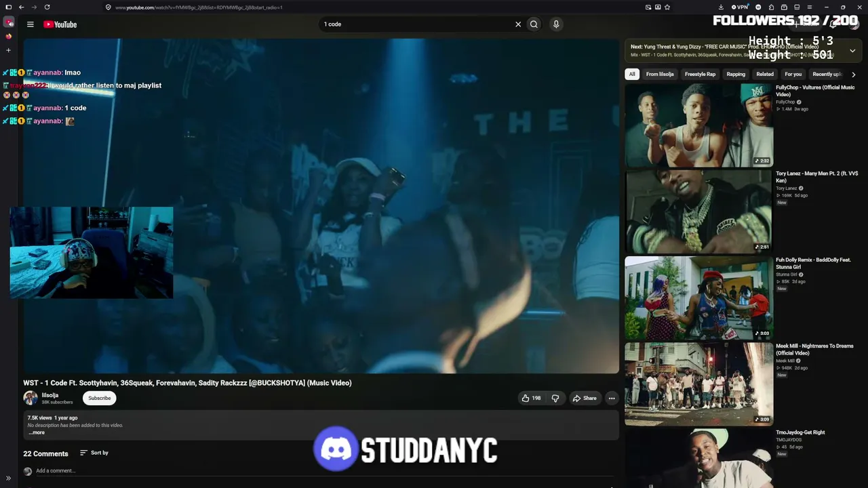The width and height of the screenshot is (868, 488).
Task: Click the search magnifier button
Action: click(534, 24)
